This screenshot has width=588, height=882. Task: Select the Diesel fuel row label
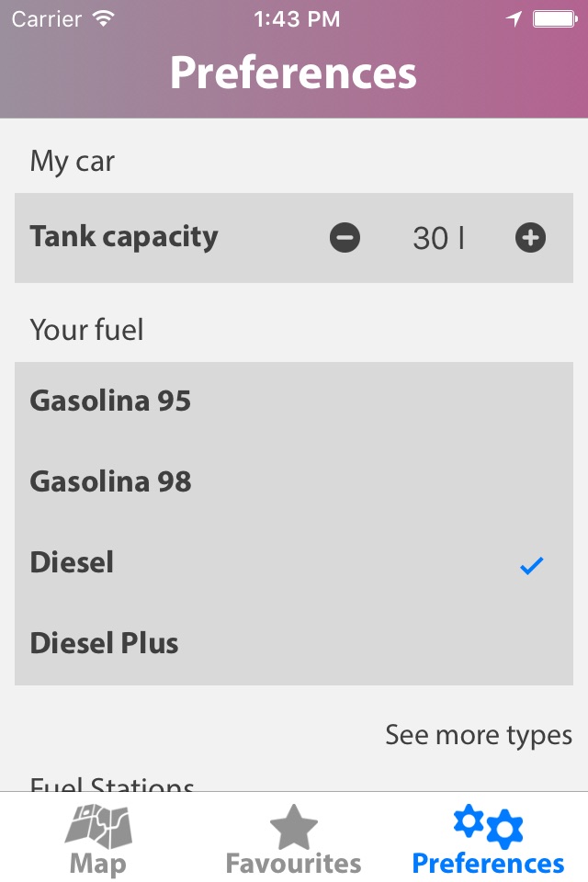tap(72, 562)
